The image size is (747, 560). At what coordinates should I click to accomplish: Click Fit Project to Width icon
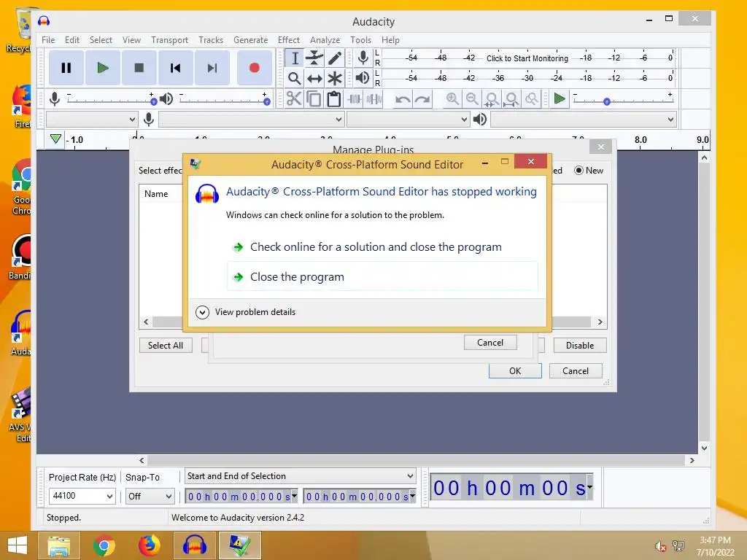point(511,99)
